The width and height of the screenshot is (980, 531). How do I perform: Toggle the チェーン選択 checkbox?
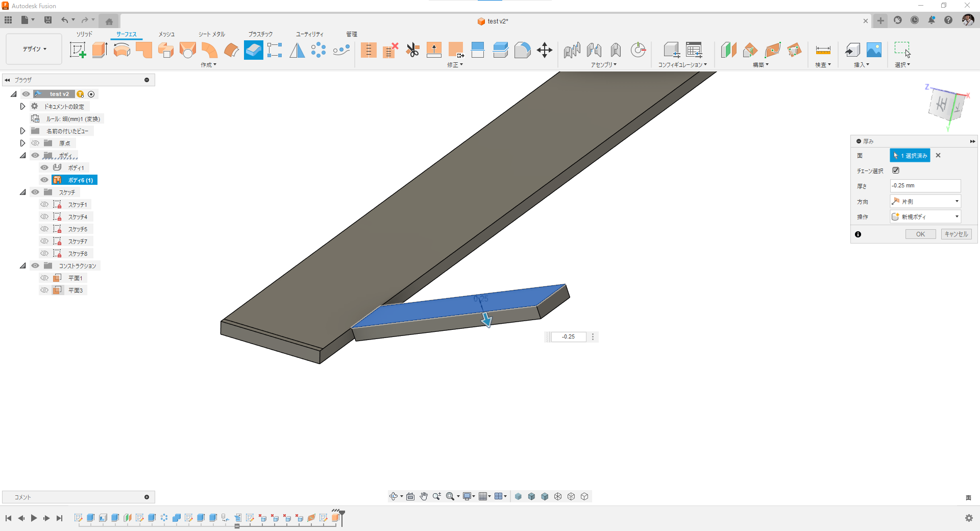pyautogui.click(x=896, y=171)
